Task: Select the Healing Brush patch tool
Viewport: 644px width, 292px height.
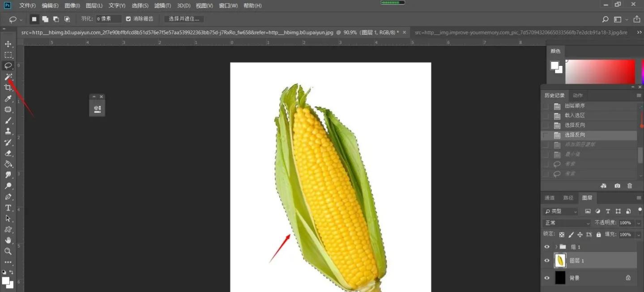Action: coord(8,109)
